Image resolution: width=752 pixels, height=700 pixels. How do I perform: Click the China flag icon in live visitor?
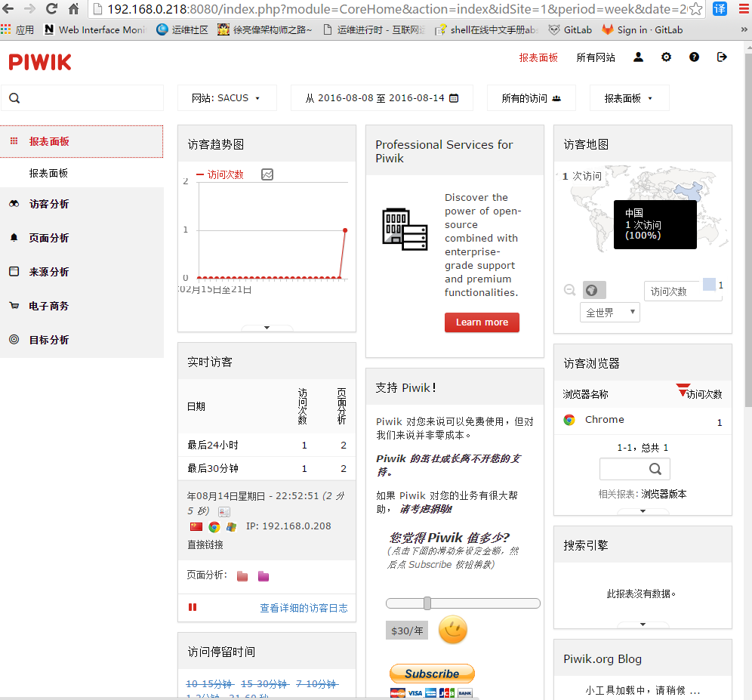[x=196, y=527]
